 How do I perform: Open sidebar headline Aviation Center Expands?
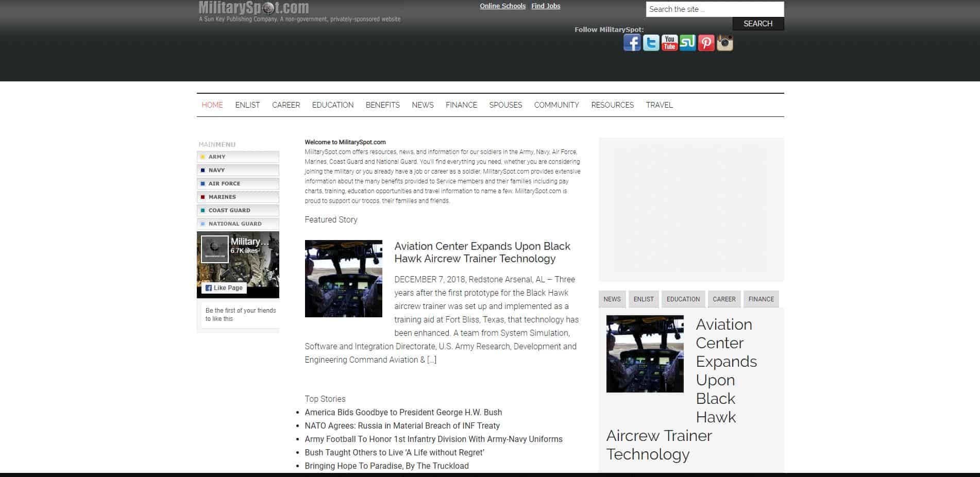682,389
